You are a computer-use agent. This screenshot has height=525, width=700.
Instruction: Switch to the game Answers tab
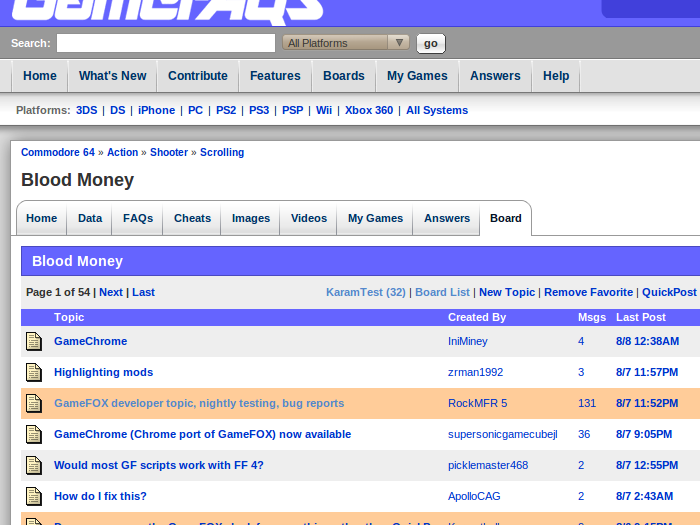(x=447, y=218)
